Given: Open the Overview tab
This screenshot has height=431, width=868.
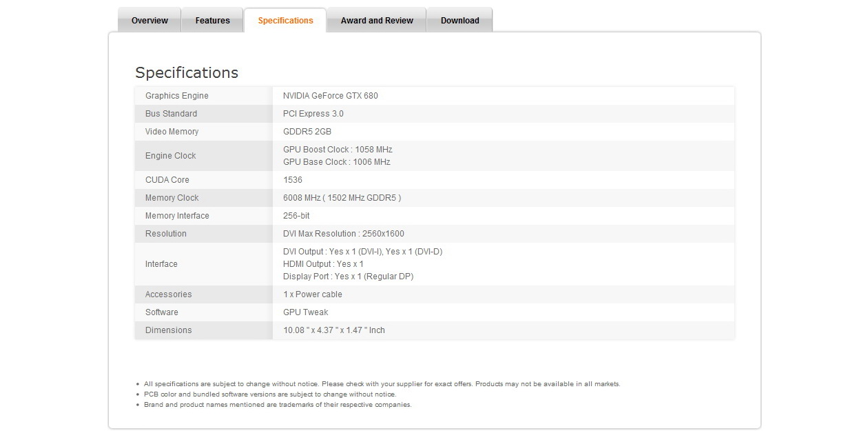Looking at the screenshot, I should click(149, 20).
